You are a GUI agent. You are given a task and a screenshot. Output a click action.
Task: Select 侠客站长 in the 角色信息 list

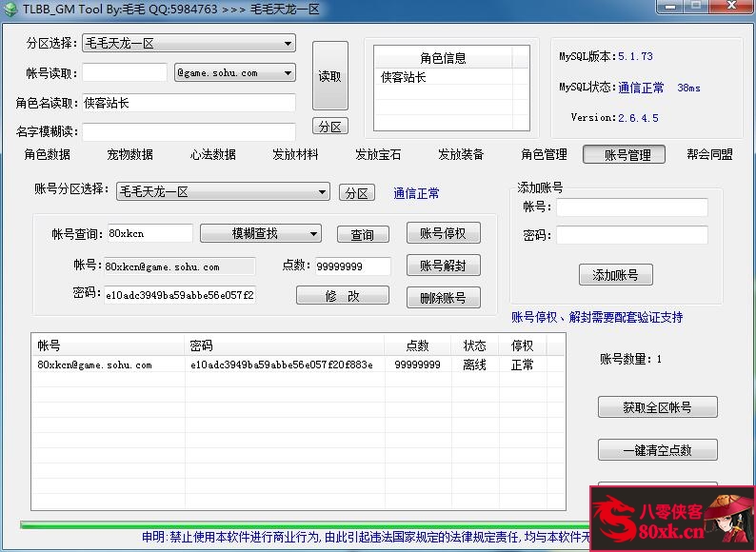point(443,77)
